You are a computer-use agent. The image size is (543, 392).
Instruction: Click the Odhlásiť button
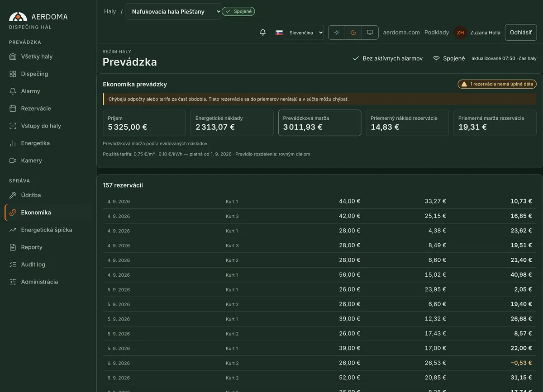[x=521, y=33]
